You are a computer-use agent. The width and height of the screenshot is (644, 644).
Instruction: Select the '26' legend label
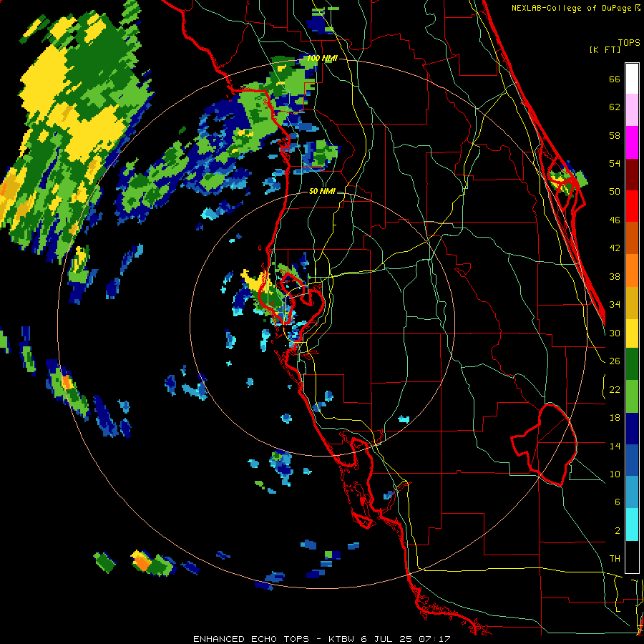[x=615, y=361]
